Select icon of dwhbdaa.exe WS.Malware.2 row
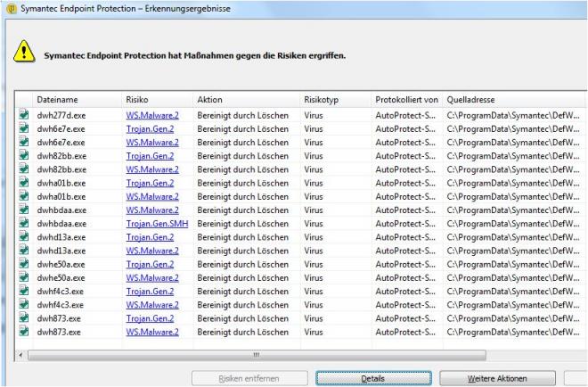 (24, 209)
